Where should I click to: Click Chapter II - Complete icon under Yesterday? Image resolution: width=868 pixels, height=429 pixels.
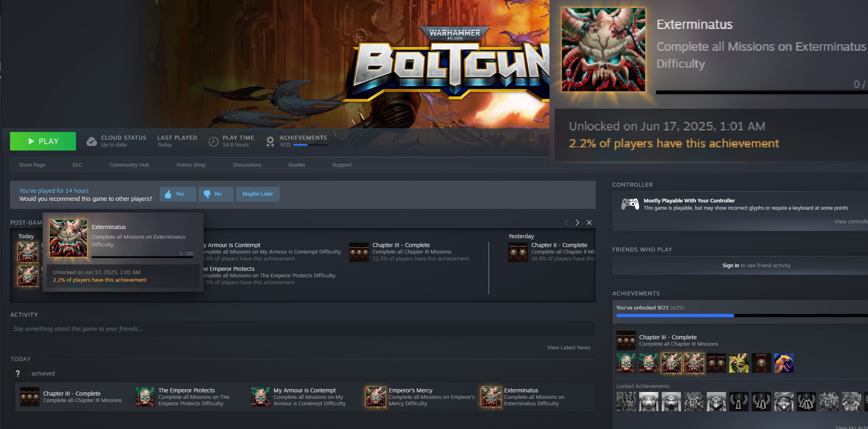(x=518, y=252)
